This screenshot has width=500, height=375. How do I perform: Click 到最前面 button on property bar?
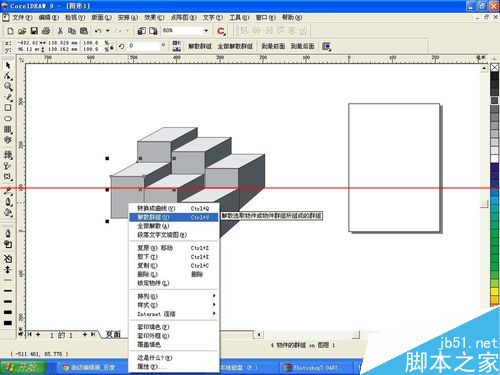tap(273, 46)
